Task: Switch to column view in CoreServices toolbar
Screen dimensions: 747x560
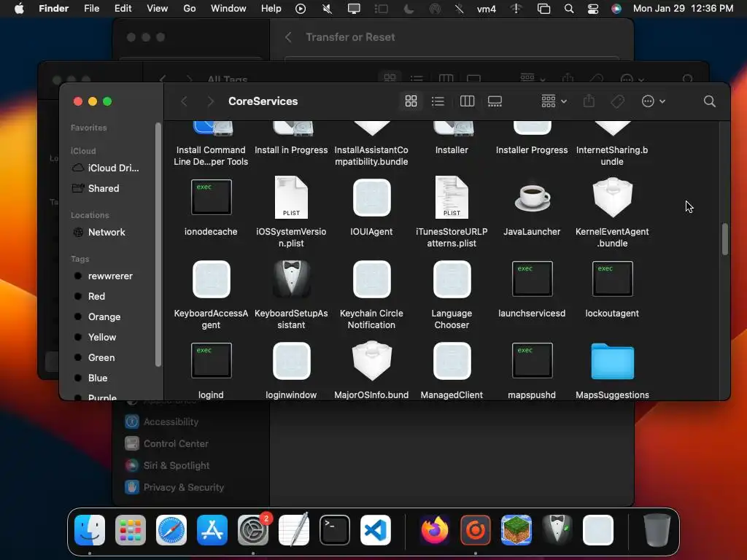Action: pyautogui.click(x=467, y=101)
